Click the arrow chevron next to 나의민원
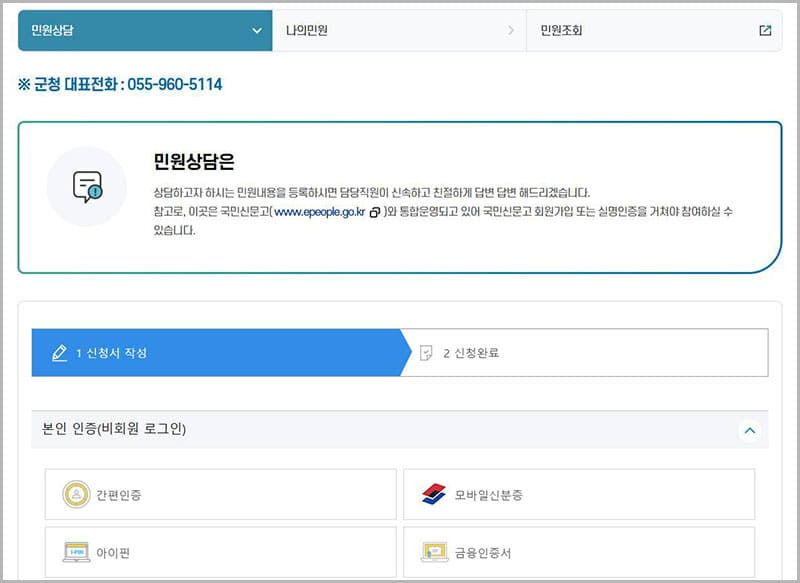Screen dimensions: 800x583 (510, 30)
